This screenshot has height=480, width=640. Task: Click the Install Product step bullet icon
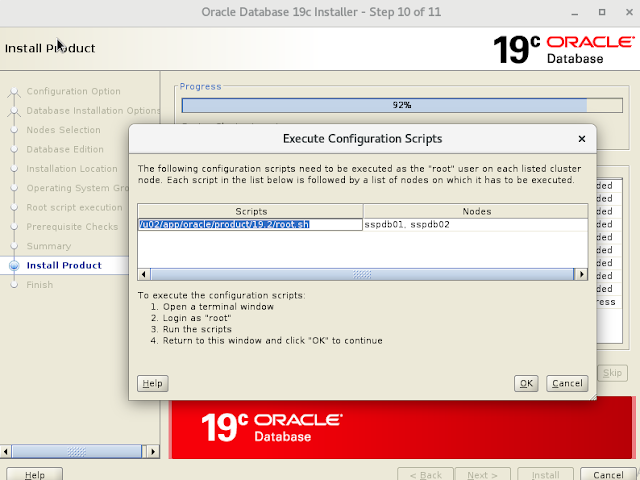[14, 266]
